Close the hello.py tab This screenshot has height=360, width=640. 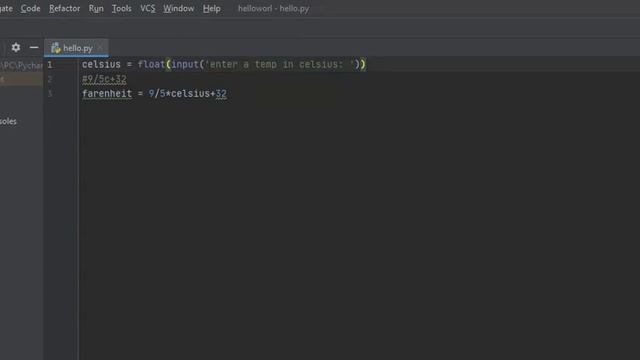click(101, 47)
